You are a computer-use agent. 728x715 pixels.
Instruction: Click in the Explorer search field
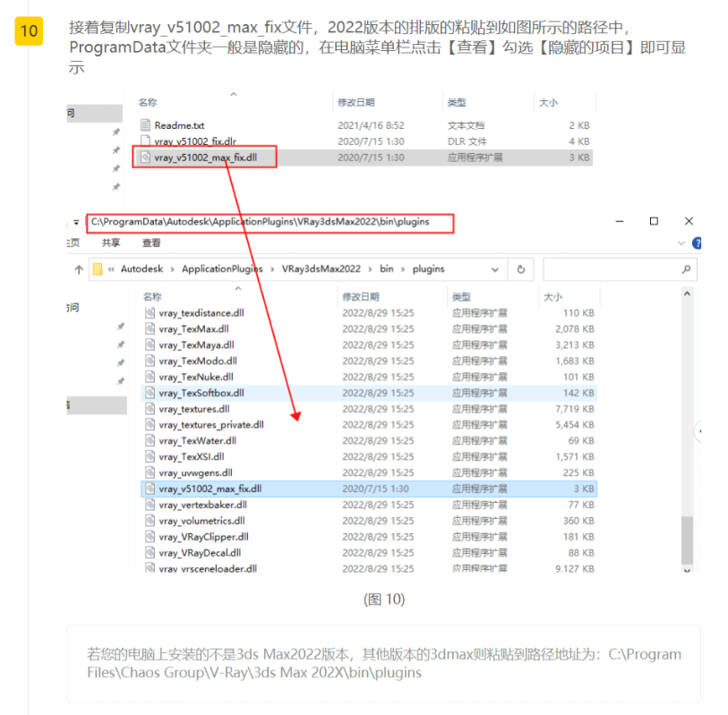609,268
